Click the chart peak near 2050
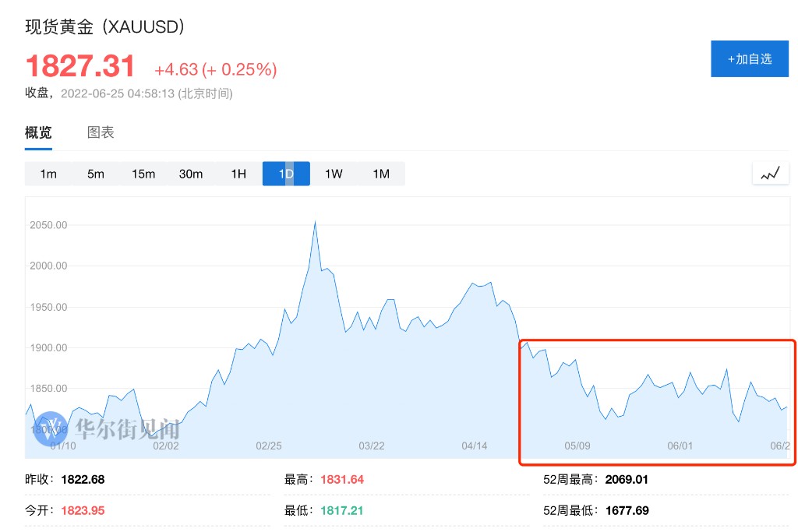The image size is (798, 532). pyautogui.click(x=315, y=223)
